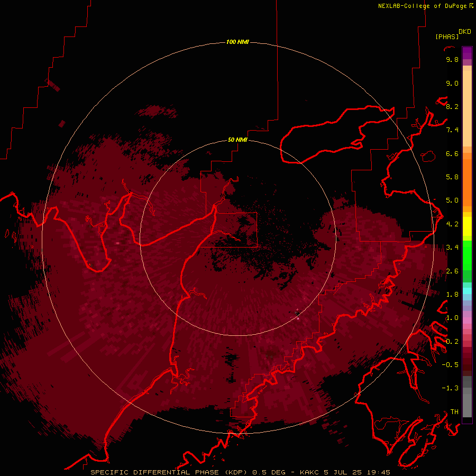
Task: Click the -0.5 scale value
Action: pyautogui.click(x=450, y=365)
